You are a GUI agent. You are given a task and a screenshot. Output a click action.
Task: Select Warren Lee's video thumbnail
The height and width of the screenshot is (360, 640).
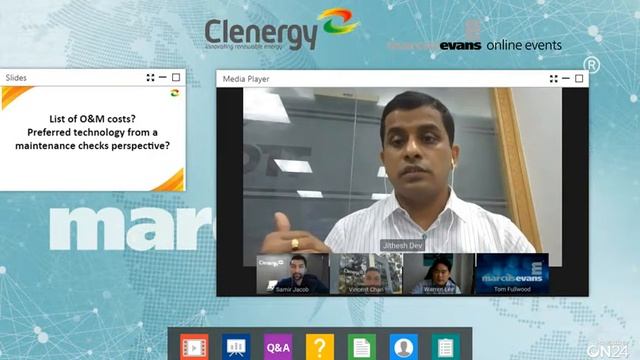click(439, 274)
